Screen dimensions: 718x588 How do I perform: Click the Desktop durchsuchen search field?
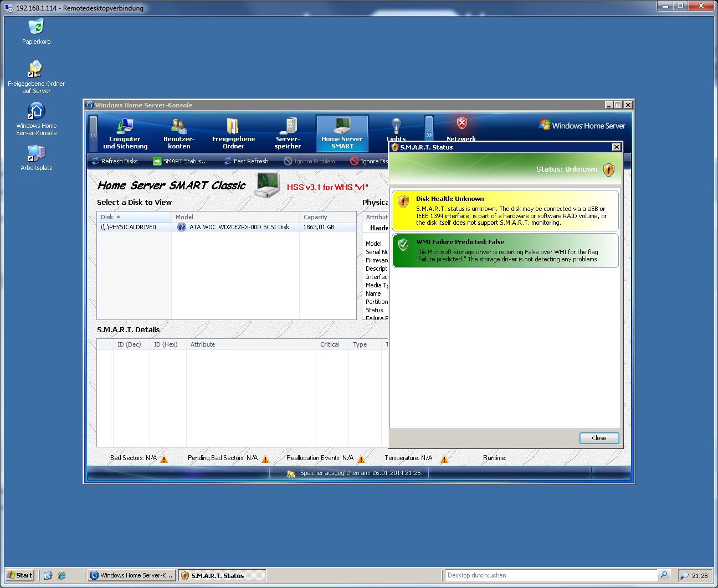pos(551,575)
